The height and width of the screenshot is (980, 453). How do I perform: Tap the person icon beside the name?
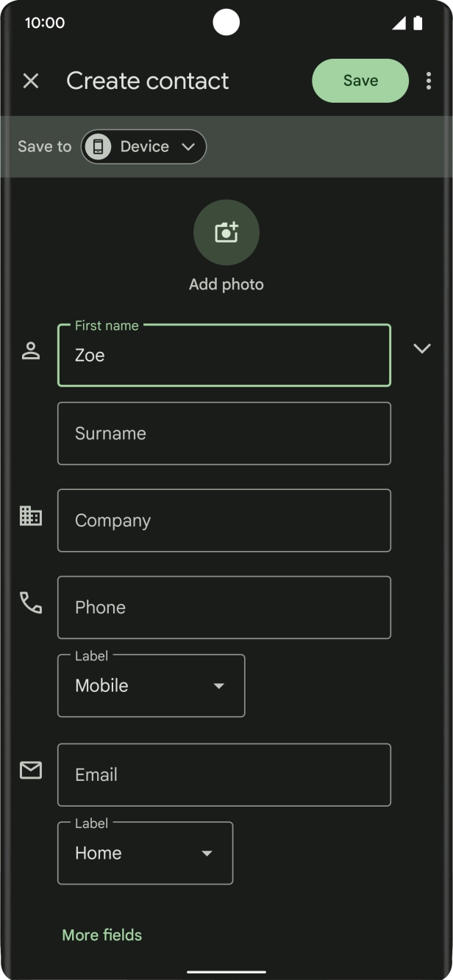click(31, 351)
